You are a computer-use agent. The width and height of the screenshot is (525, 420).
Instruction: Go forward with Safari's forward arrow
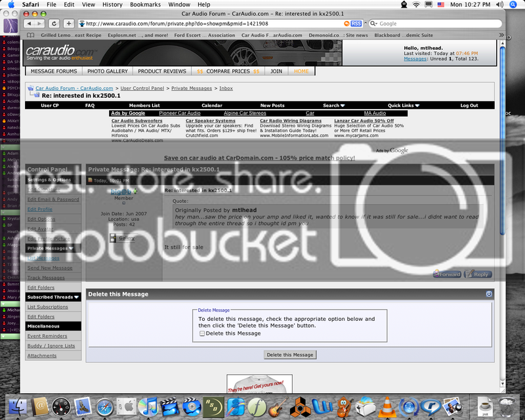(40, 24)
